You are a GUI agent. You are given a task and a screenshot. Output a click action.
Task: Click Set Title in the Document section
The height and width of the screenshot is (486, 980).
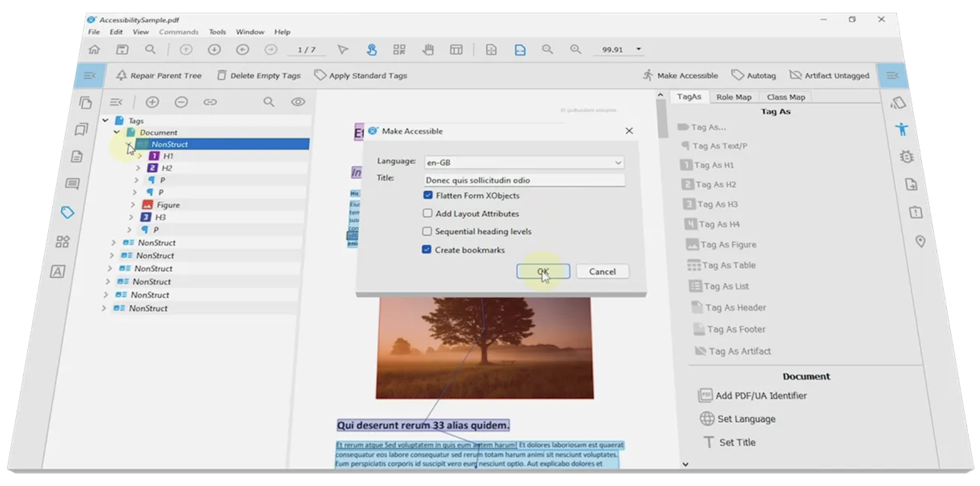tap(729, 442)
